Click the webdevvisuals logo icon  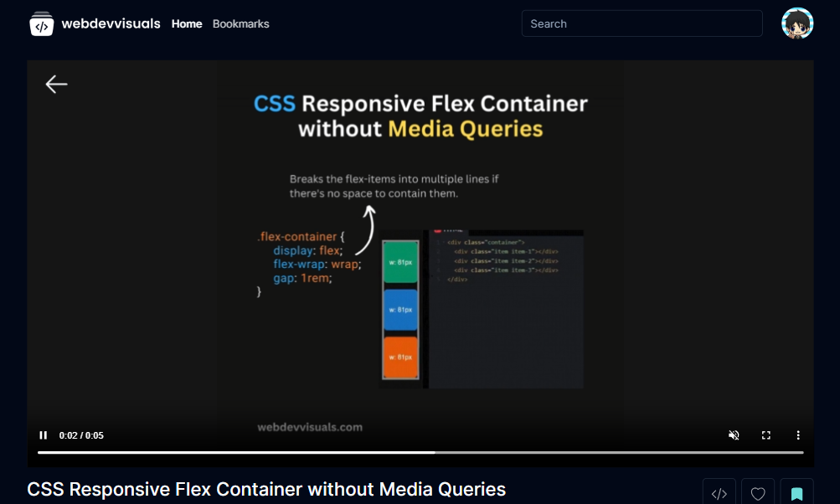pyautogui.click(x=41, y=23)
